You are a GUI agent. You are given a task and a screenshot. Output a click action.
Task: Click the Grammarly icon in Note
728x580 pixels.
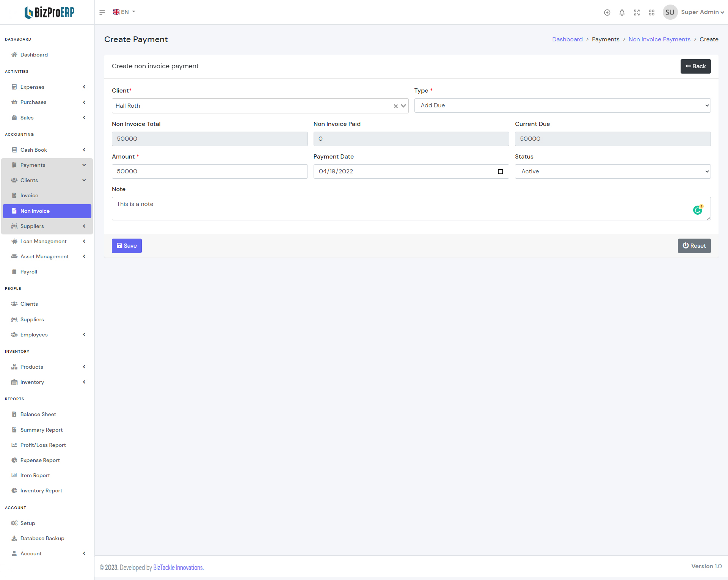click(x=697, y=210)
